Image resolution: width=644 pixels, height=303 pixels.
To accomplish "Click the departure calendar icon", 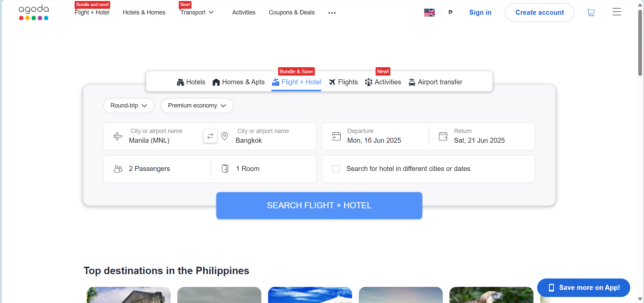I will coord(336,136).
